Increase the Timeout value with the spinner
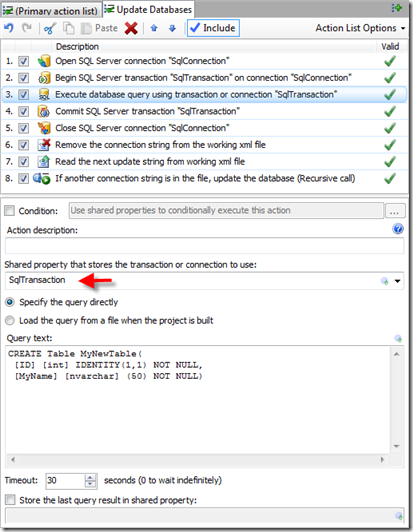Screen dimensions: 413x532 coord(90,478)
